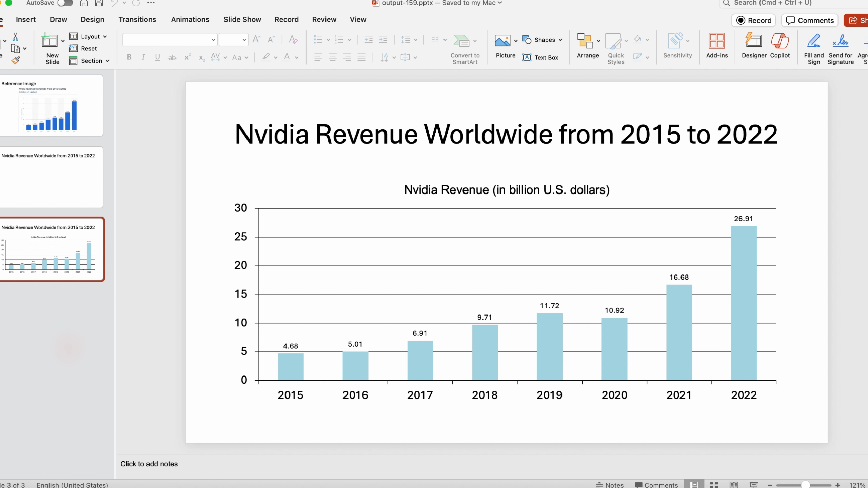Toggle the Comments pane in status bar
868x488 pixels.
pyautogui.click(x=656, y=485)
